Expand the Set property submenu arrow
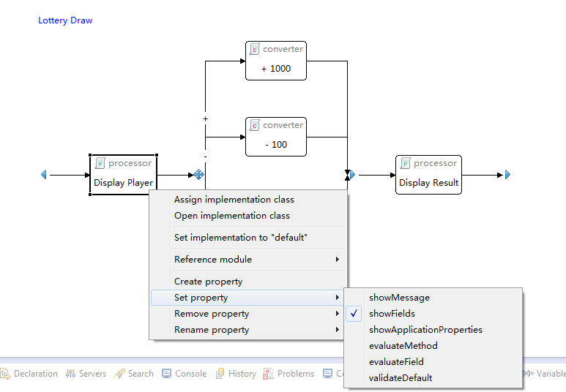The width and height of the screenshot is (566, 392). pyautogui.click(x=337, y=298)
